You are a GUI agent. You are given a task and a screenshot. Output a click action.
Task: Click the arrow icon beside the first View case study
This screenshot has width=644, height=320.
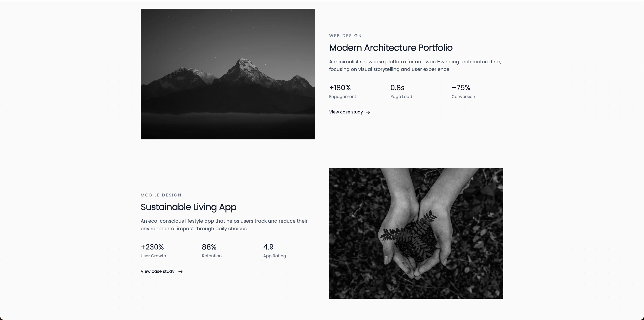tap(368, 112)
